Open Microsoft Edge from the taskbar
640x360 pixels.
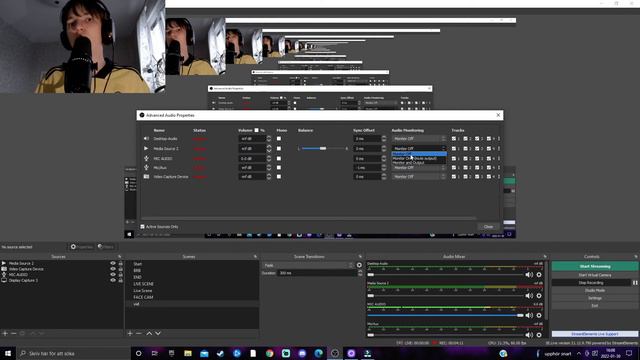click(319, 353)
